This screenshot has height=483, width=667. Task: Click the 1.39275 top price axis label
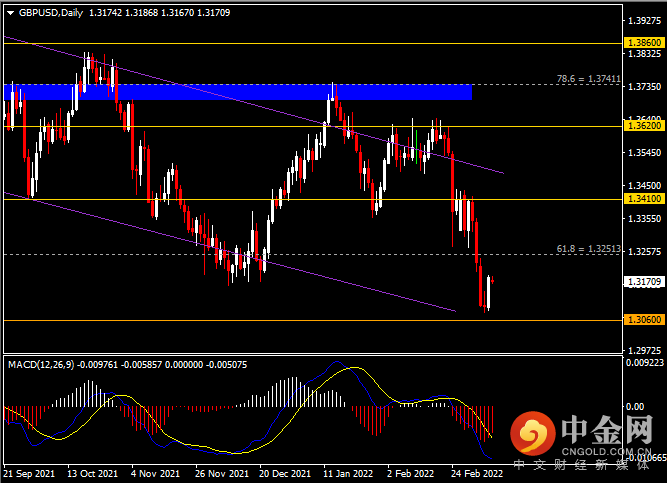[x=644, y=20]
